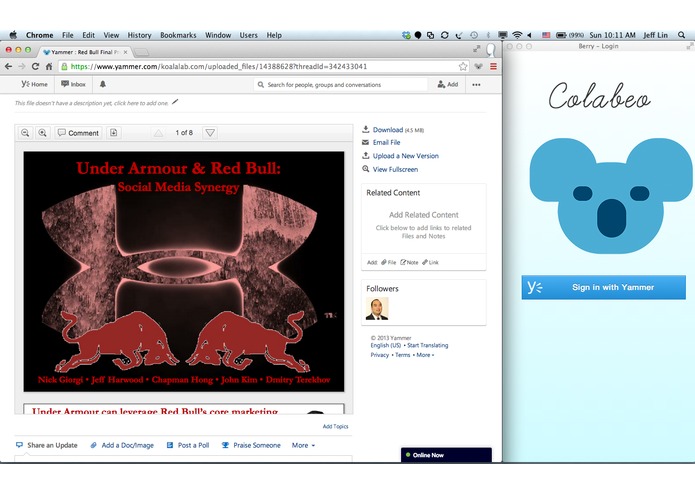
Task: Expand the More dropdown in publisher
Action: [303, 445]
